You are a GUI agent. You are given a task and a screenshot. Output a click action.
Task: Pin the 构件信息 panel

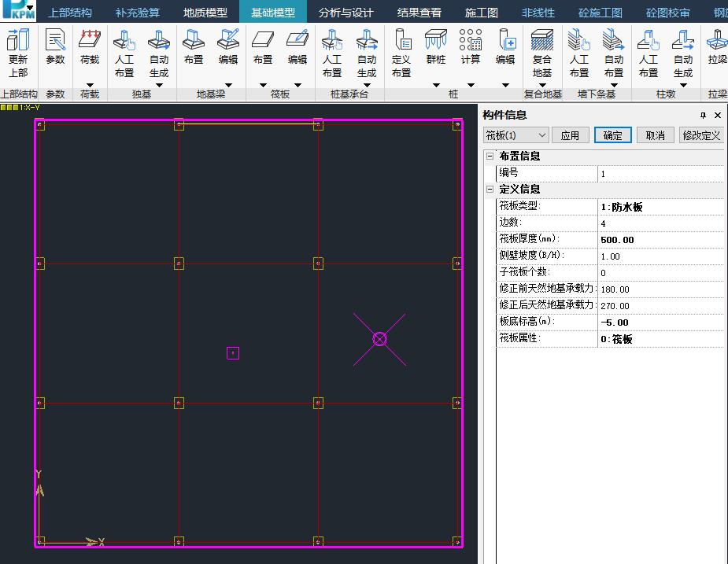[704, 115]
